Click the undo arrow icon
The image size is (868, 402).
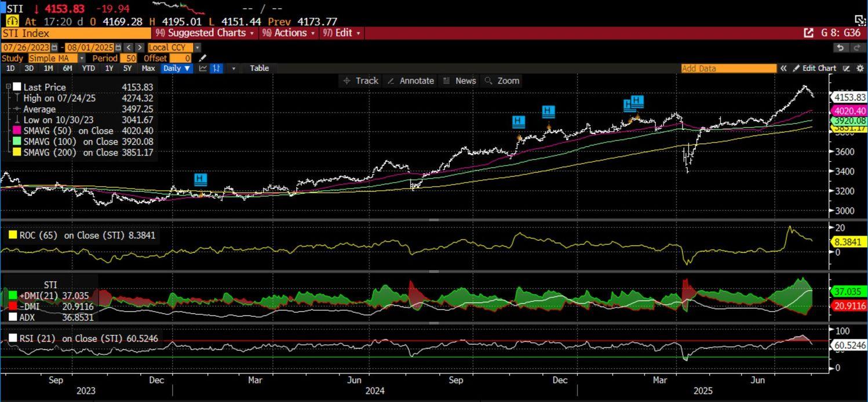click(841, 48)
